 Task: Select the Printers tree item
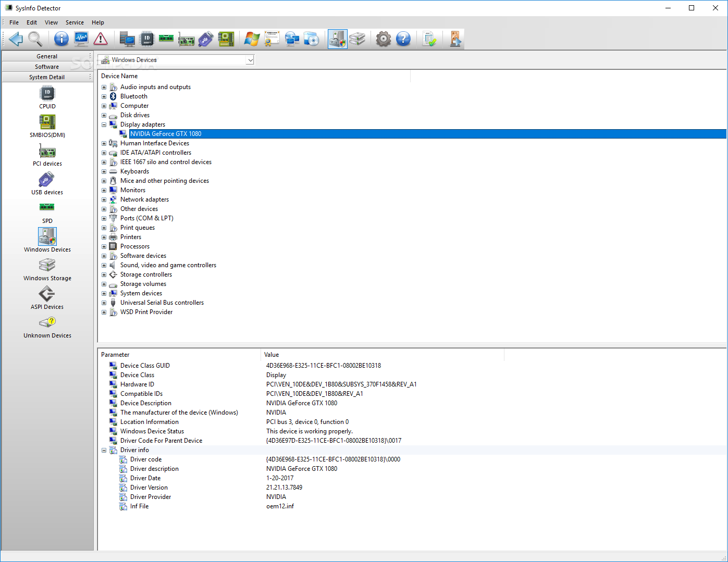pyautogui.click(x=131, y=237)
